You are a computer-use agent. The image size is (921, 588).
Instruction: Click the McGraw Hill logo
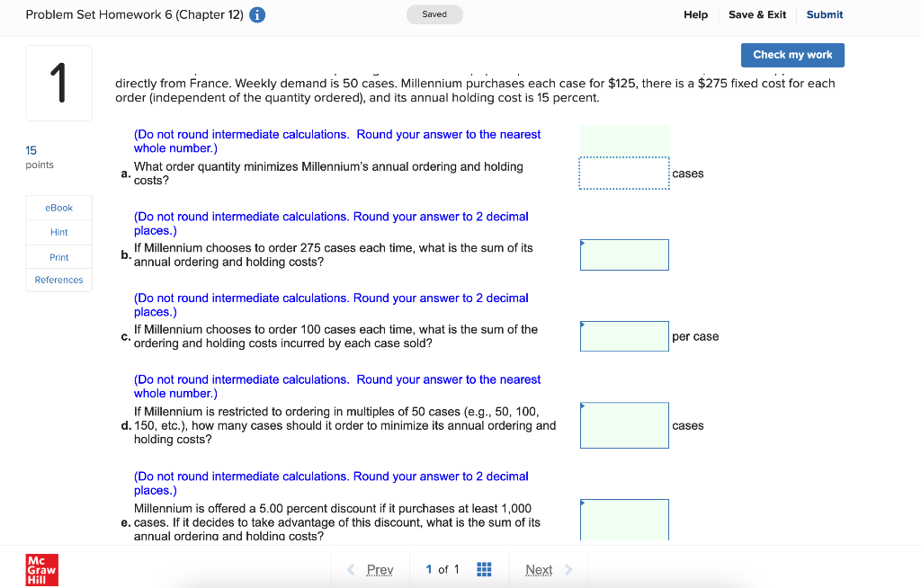click(40, 569)
